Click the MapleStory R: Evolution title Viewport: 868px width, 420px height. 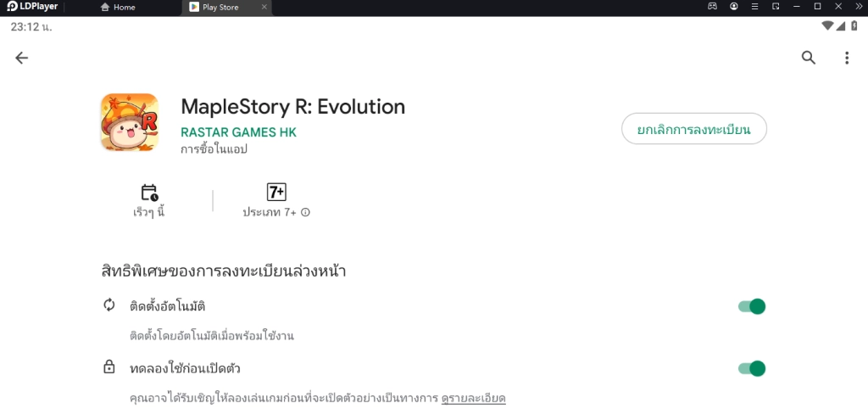[x=292, y=106]
